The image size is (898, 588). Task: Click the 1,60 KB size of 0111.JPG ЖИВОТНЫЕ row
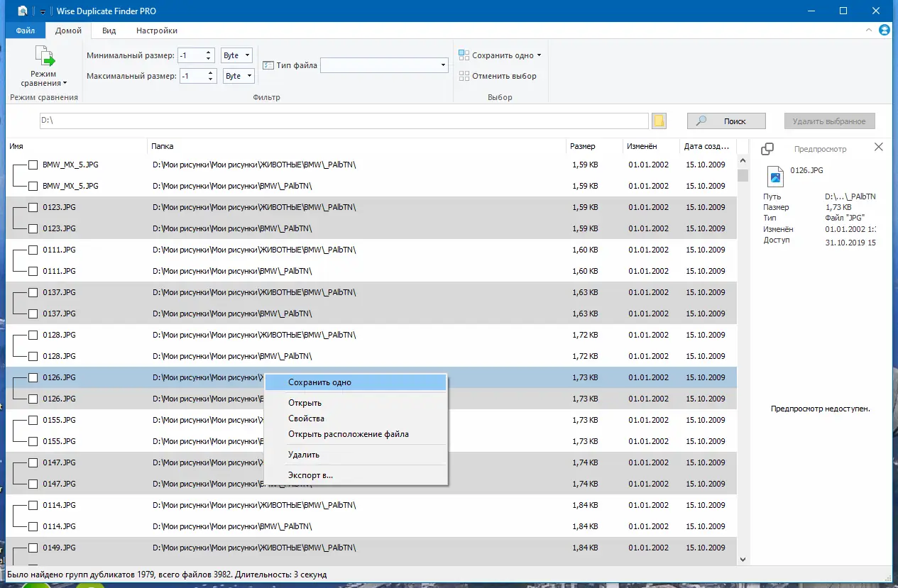584,250
